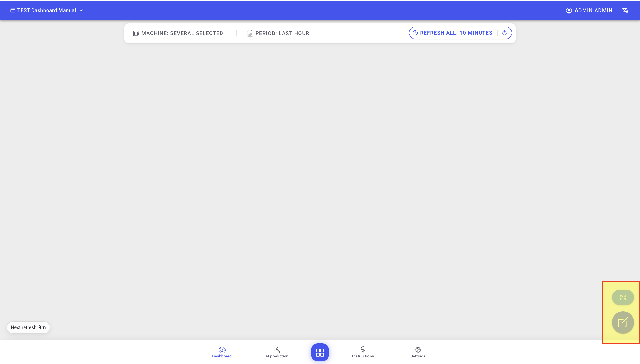This screenshot has width=640, height=364.
Task: Go to the Dashboard tab
Action: click(222, 352)
